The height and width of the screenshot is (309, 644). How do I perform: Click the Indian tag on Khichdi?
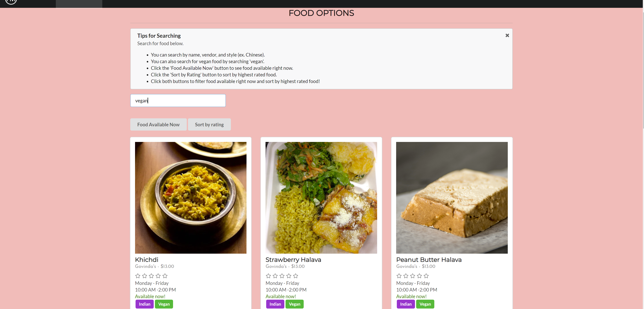[145, 304]
